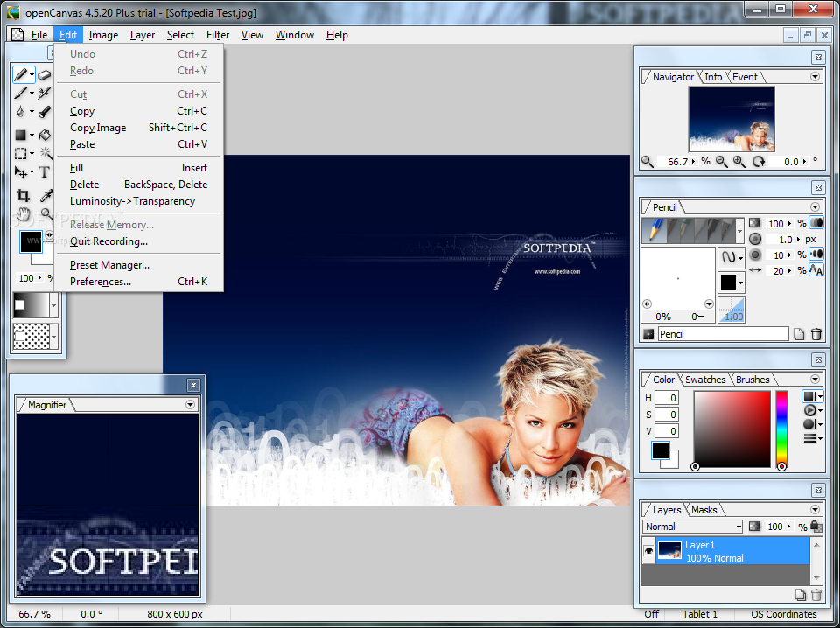Click the Pencil preset name field
This screenshot has width=840, height=628.
pyautogui.click(x=723, y=334)
